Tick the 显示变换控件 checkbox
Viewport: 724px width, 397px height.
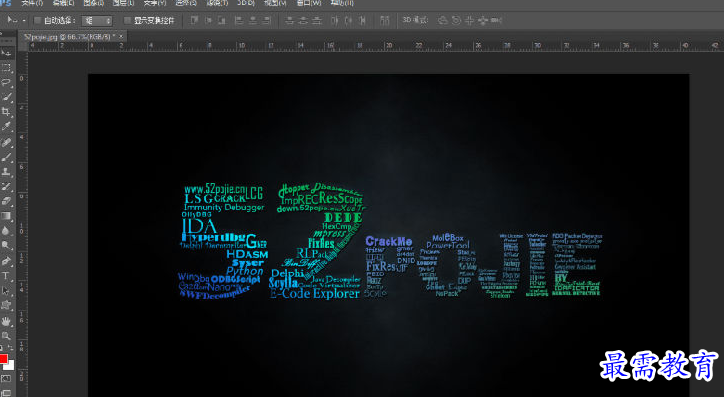pyautogui.click(x=127, y=20)
